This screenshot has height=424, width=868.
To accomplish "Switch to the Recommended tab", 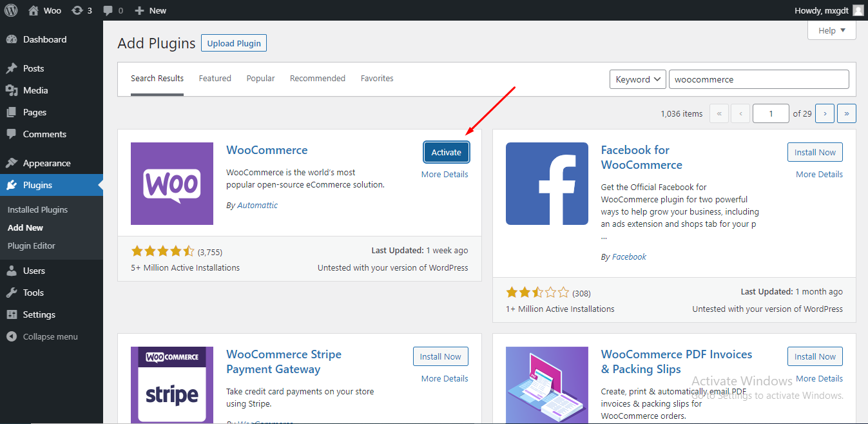I will 318,79.
